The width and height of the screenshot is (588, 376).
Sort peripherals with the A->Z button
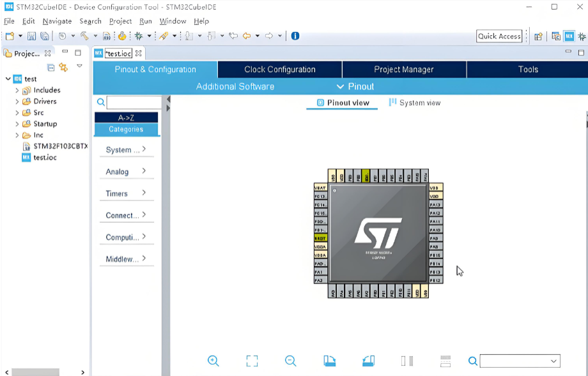coord(126,117)
